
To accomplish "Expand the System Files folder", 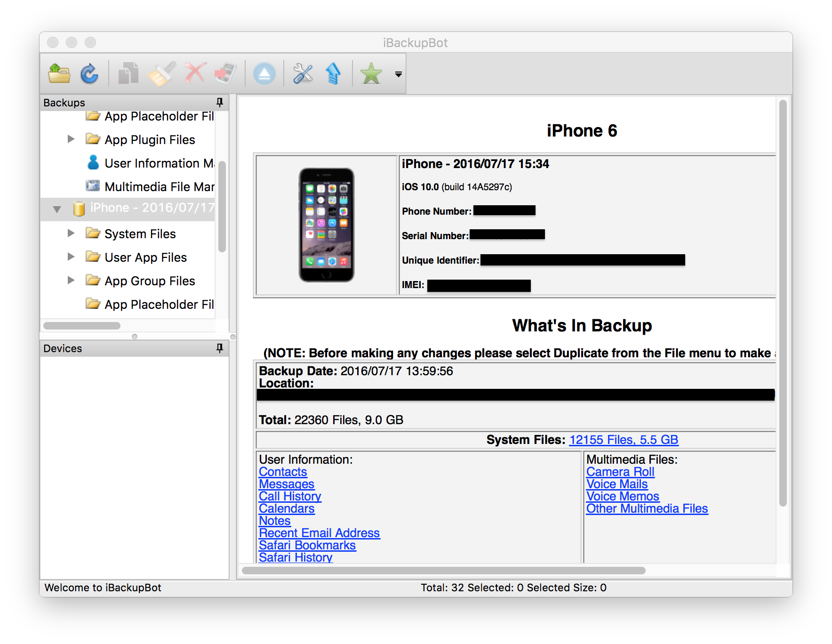I will coord(71,233).
